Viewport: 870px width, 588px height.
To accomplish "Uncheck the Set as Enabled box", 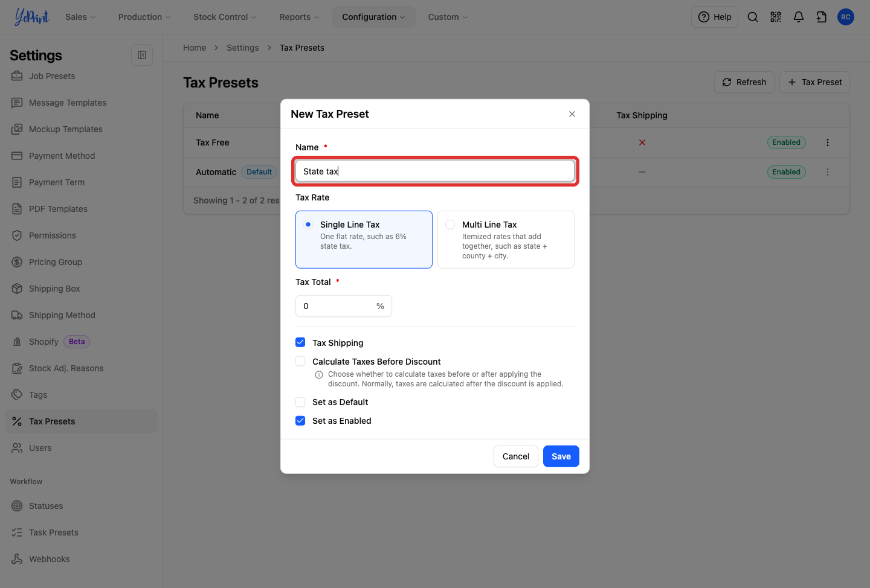I will [300, 421].
